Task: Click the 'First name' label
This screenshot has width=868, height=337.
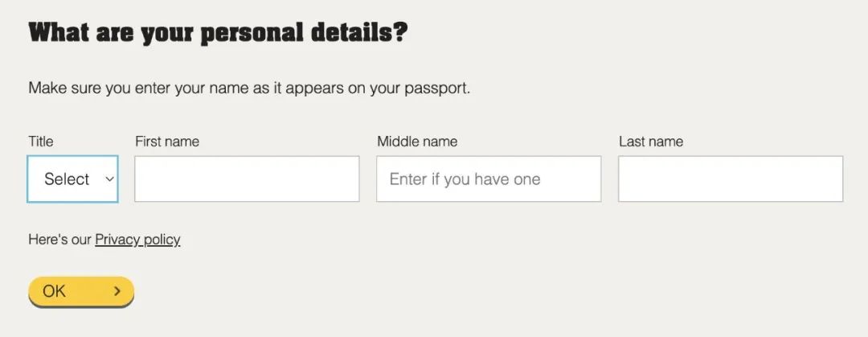Action: (167, 142)
